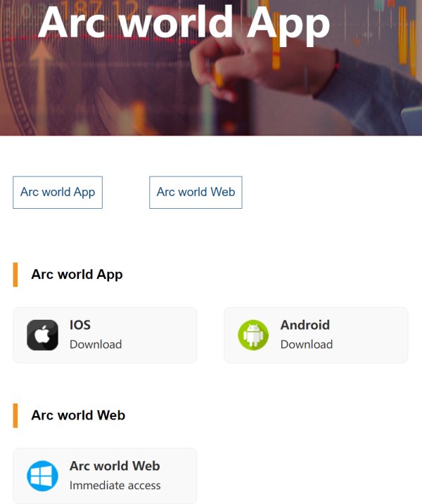Click the Arc world App section heading

pos(77,275)
